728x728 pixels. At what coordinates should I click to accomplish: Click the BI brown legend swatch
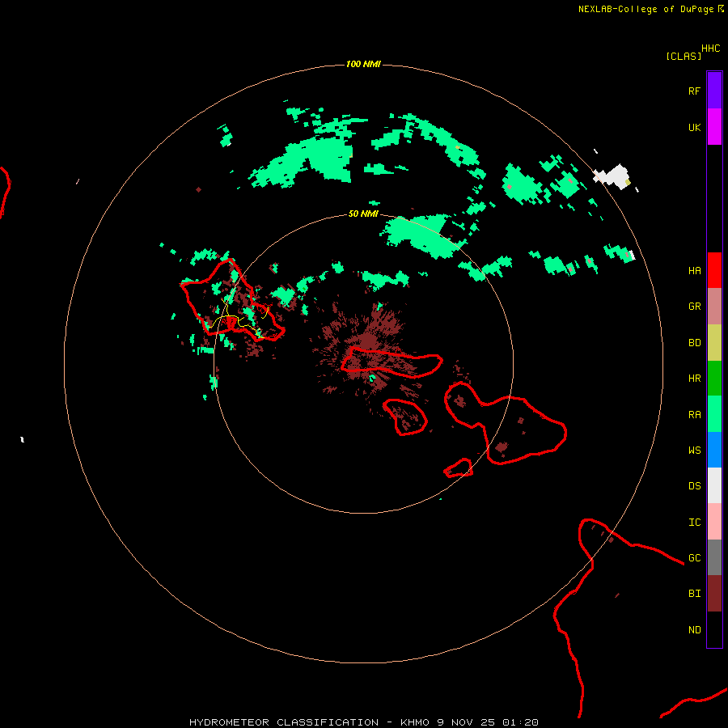[714, 594]
